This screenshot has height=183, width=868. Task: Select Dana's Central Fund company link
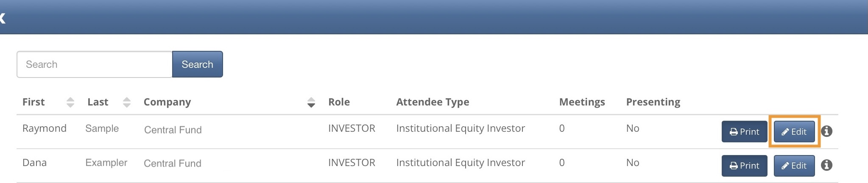[173, 163]
